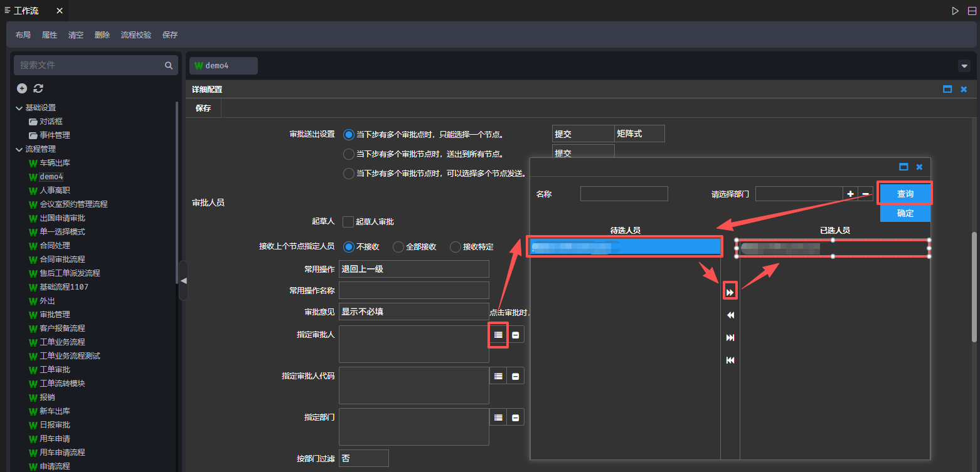Click the 名称 input field in dialog

(x=624, y=194)
